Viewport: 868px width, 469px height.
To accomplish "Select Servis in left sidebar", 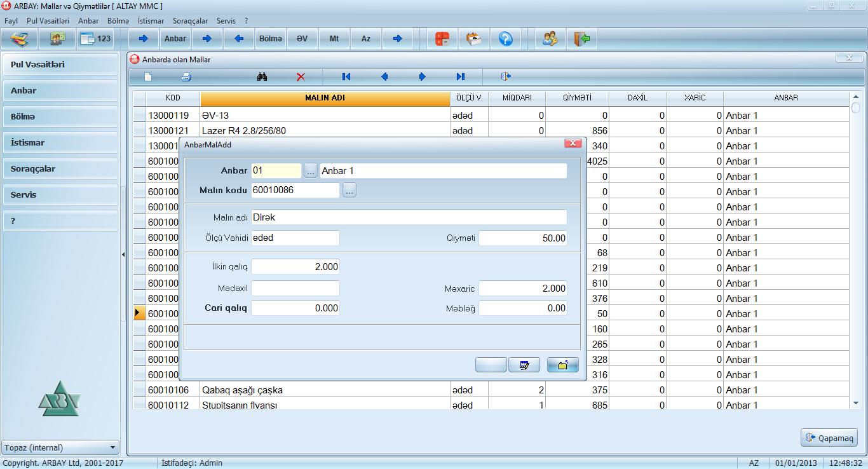I will (60, 194).
